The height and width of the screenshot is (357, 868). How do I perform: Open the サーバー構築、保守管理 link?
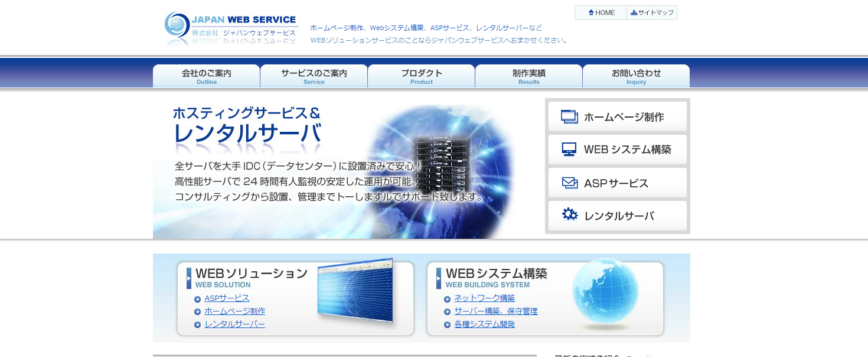[x=495, y=311]
